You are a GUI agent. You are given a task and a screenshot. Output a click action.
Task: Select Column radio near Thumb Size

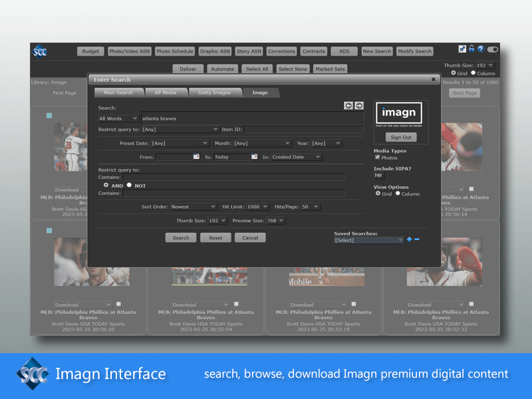click(x=473, y=73)
